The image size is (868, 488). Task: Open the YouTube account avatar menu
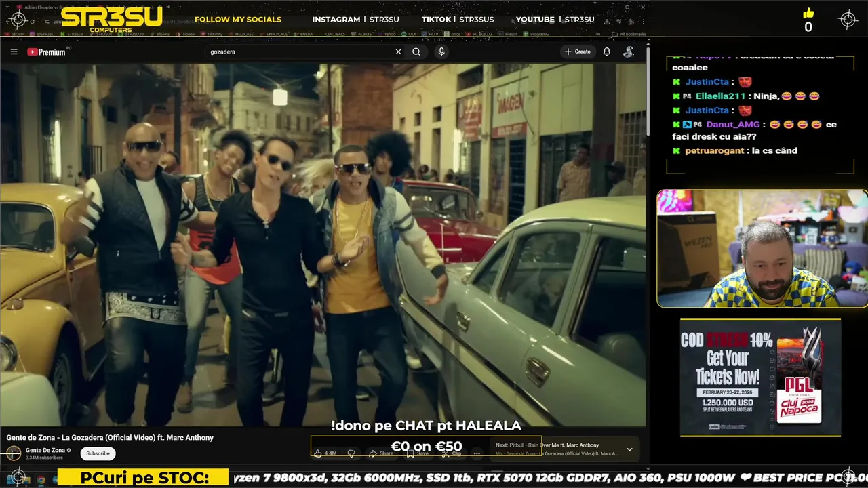click(629, 52)
